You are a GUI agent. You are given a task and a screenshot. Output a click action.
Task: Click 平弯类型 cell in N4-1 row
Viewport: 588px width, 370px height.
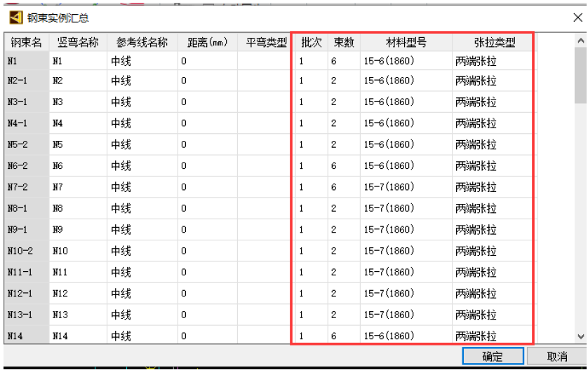click(266, 123)
